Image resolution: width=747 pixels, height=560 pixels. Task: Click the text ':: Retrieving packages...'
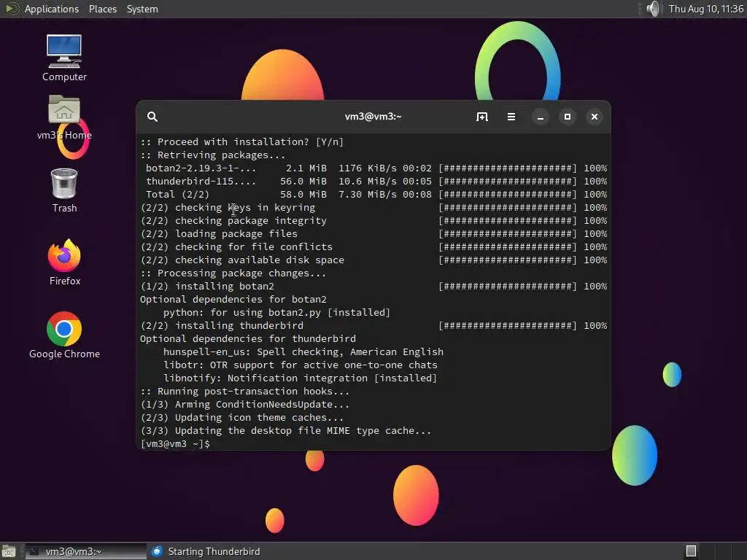point(212,155)
